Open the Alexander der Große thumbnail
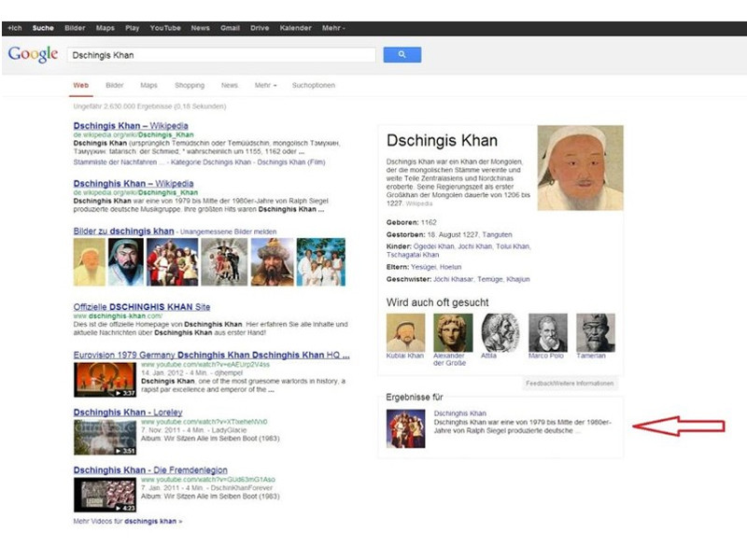This screenshot has height=560, width=747. coord(453,332)
